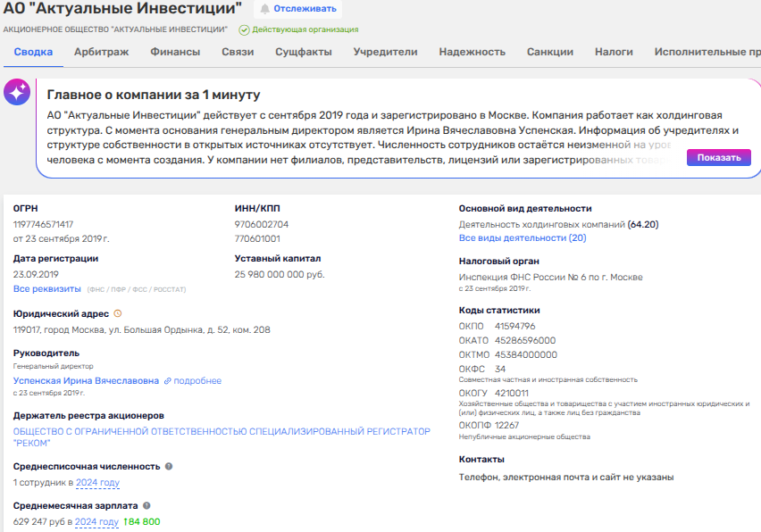The image size is (761, 532).
Task: Switch to the Арбитраж tab
Action: [101, 52]
